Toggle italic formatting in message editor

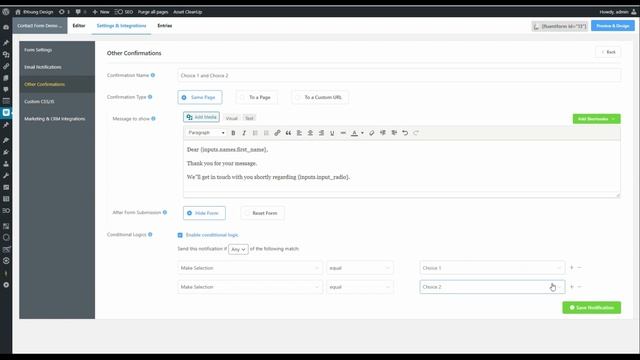(x=244, y=133)
